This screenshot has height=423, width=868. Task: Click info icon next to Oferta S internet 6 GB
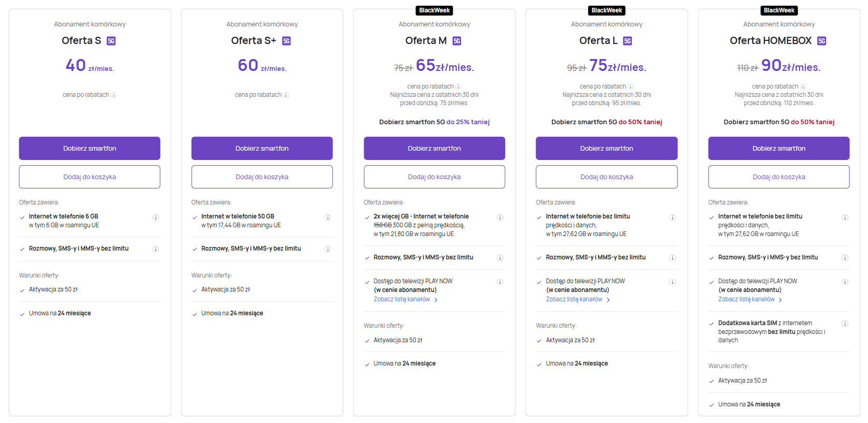155,217
